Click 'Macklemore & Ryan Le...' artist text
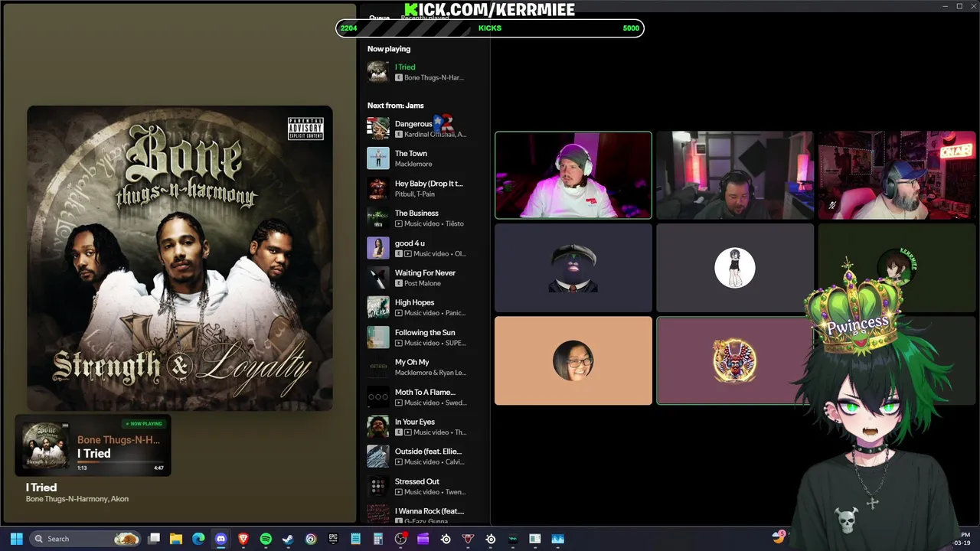Viewport: 980px width, 551px height. point(430,373)
